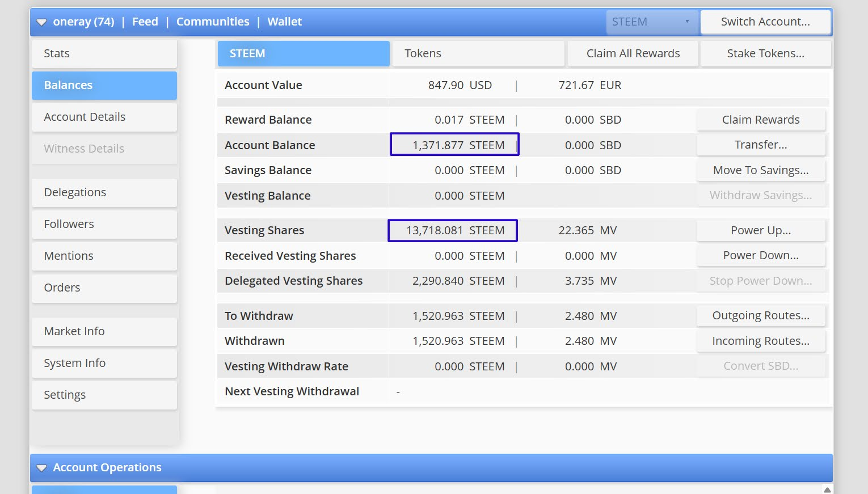Click the Vesting Shares value 13,718.081 STEEM

click(x=455, y=230)
